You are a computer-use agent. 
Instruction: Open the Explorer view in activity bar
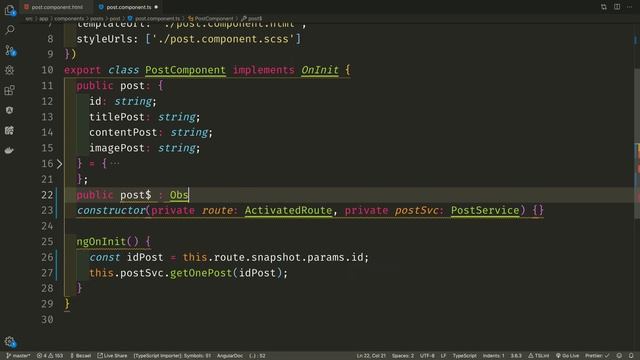tap(10, 10)
